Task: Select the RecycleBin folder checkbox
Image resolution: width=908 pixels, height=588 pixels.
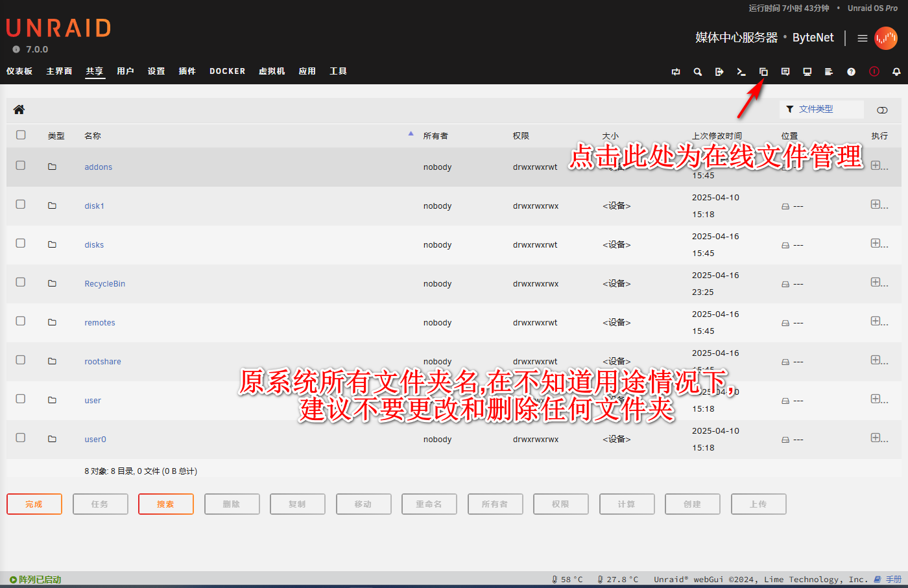Action: coord(21,283)
